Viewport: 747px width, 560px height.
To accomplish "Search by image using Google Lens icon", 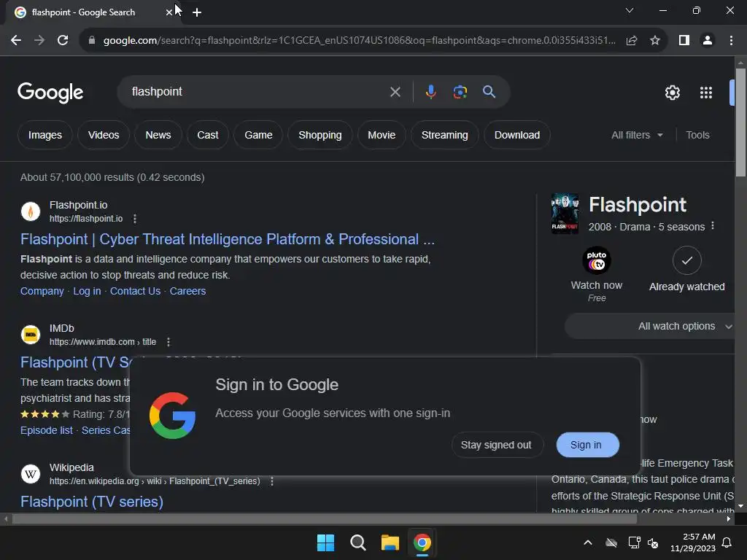I will pyautogui.click(x=460, y=92).
